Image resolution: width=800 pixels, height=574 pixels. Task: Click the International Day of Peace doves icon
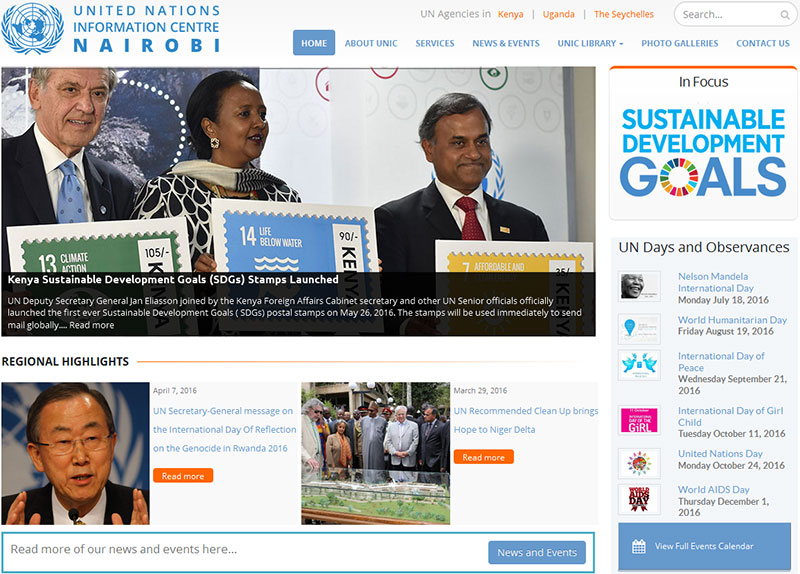coord(638,365)
